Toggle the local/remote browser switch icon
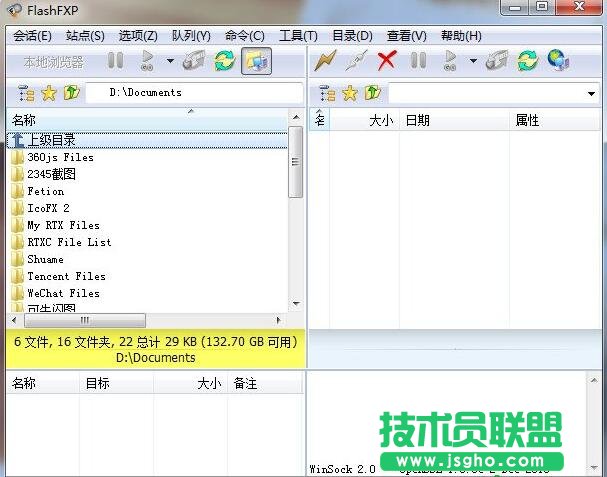 [x=256, y=61]
